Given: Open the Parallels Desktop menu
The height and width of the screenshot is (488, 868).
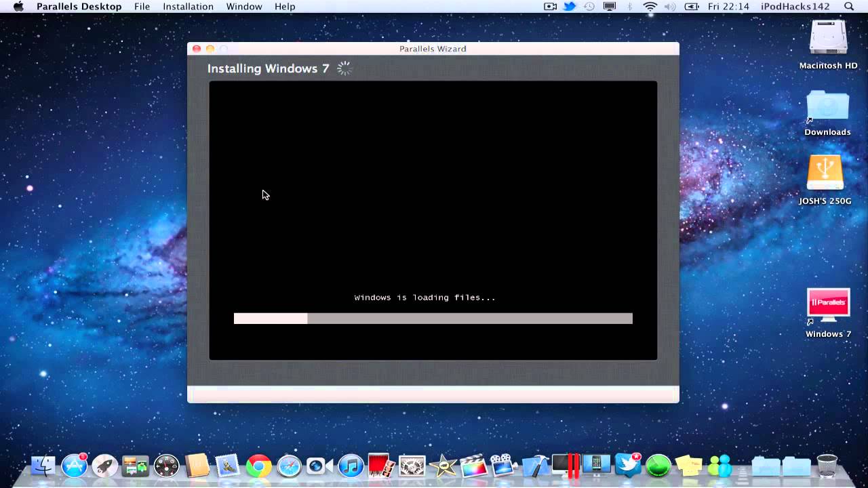Looking at the screenshot, I should pos(79,7).
